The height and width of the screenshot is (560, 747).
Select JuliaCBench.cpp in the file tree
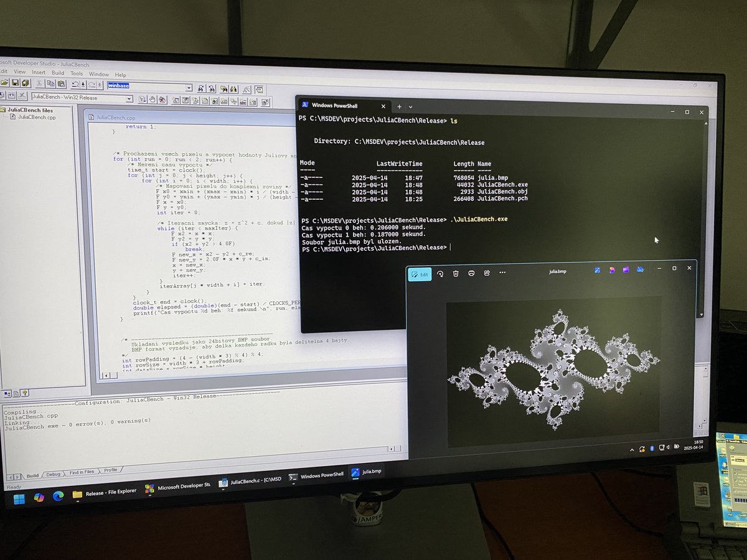pyautogui.click(x=37, y=116)
